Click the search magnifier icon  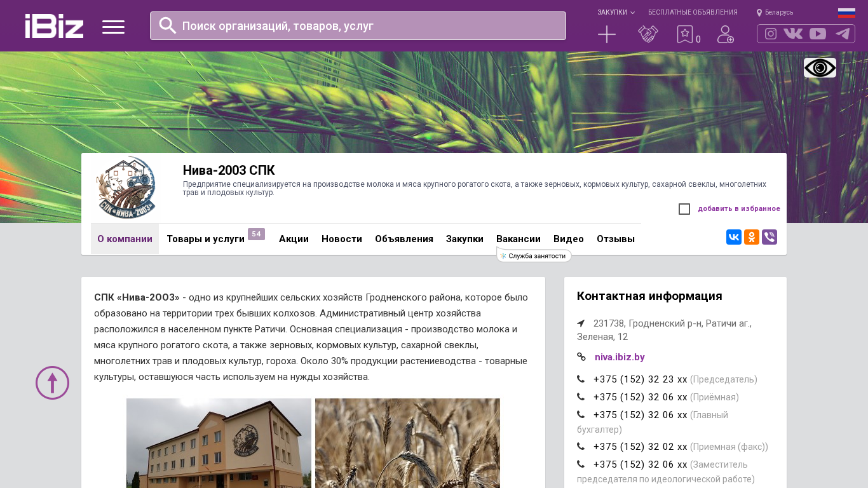[x=168, y=25]
